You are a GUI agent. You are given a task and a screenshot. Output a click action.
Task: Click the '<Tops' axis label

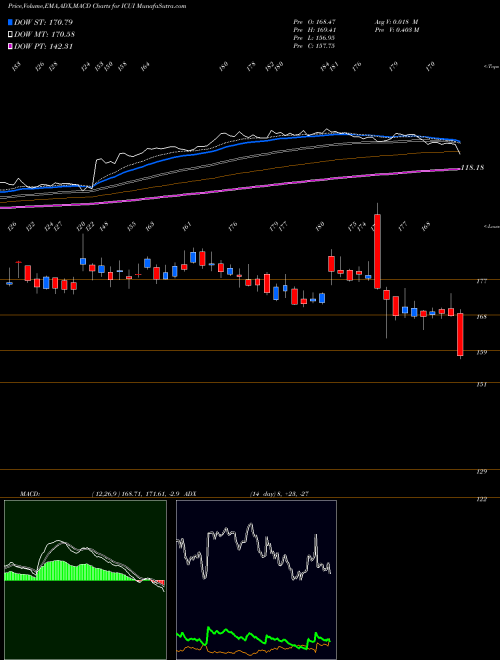click(491, 67)
